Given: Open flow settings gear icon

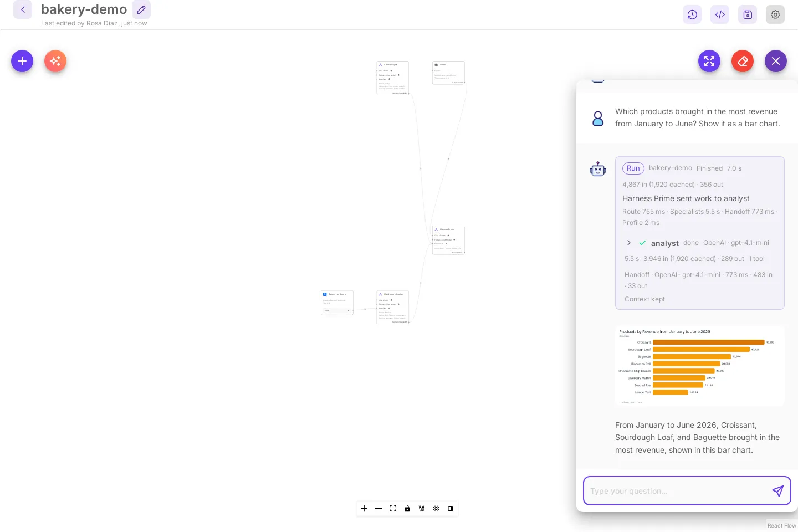Looking at the screenshot, I should pos(775,14).
